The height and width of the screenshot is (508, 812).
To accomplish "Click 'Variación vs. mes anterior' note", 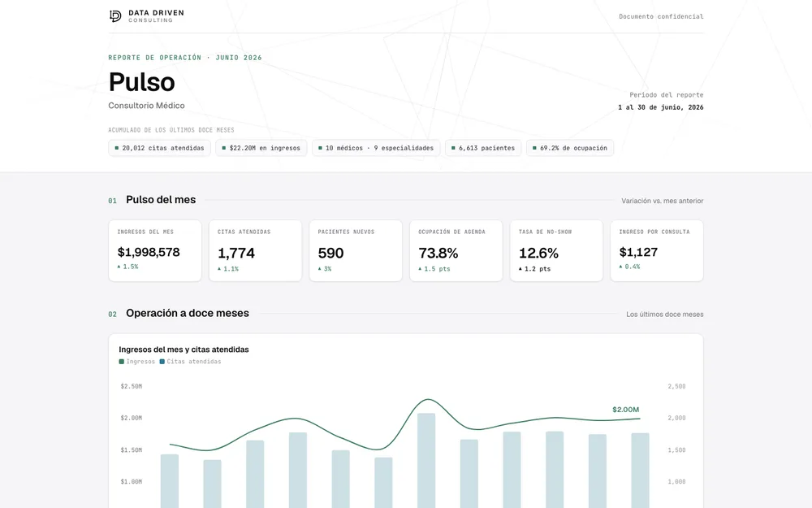I will point(663,201).
